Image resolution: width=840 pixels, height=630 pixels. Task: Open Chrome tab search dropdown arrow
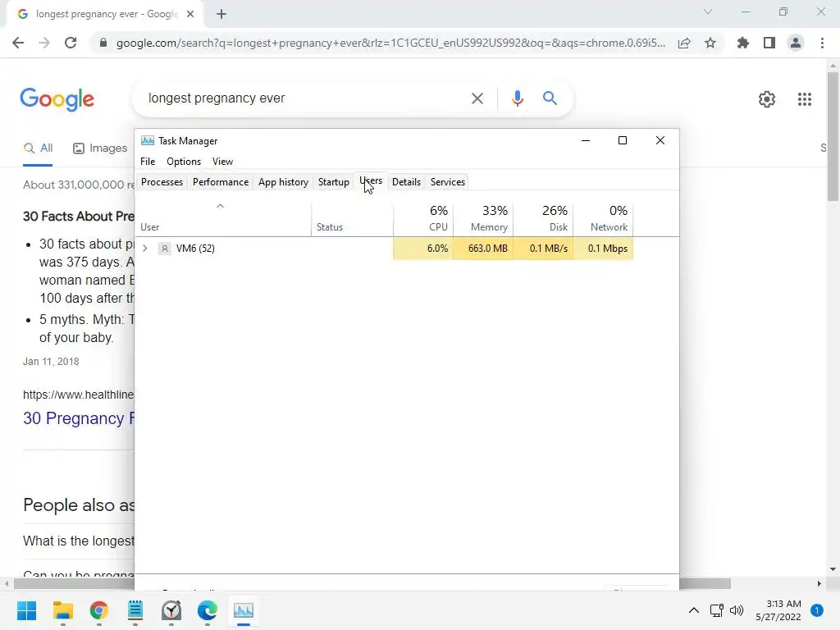click(708, 11)
